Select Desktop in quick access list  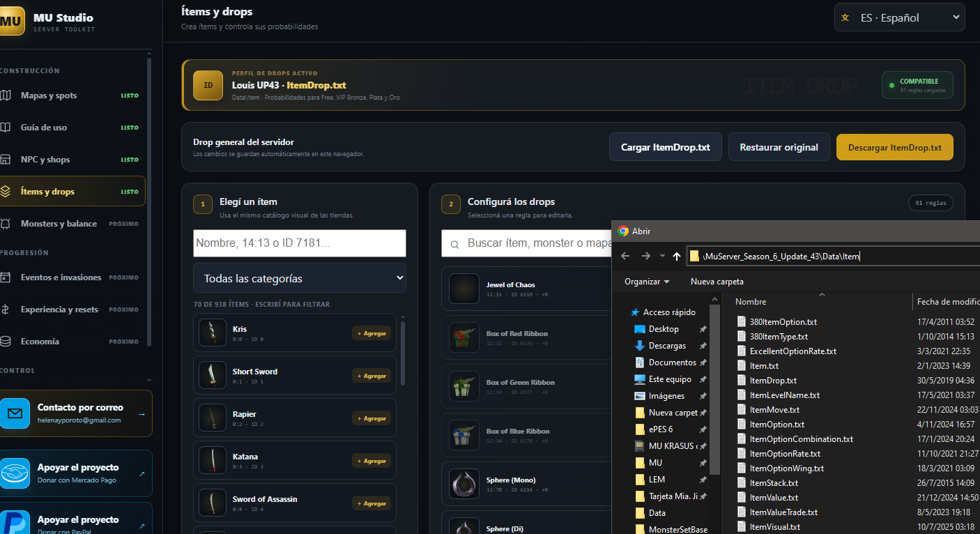[x=664, y=329]
